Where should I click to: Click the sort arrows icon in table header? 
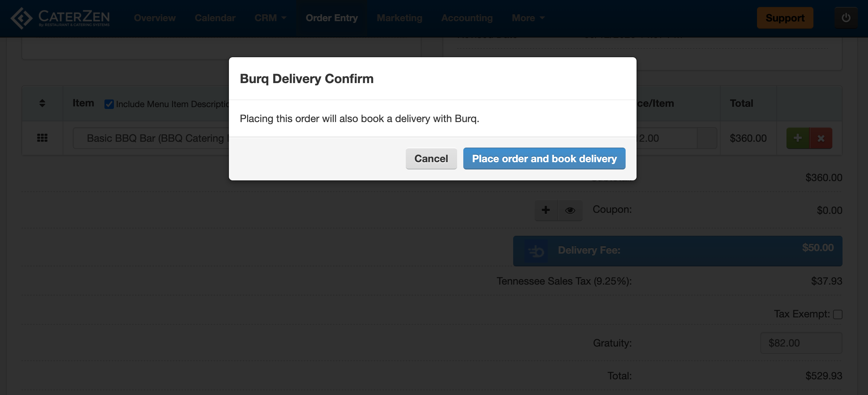42,103
